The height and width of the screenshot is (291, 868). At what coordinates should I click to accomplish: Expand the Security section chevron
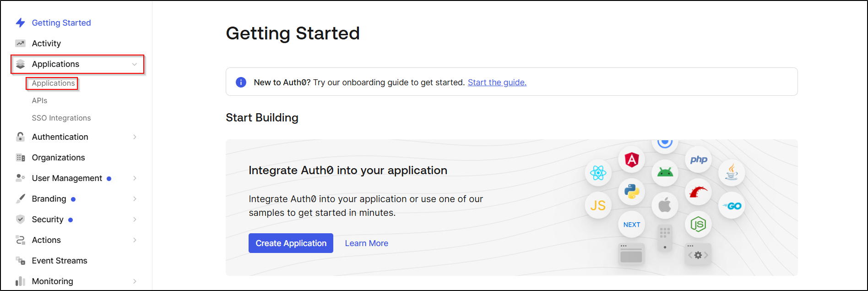click(135, 219)
